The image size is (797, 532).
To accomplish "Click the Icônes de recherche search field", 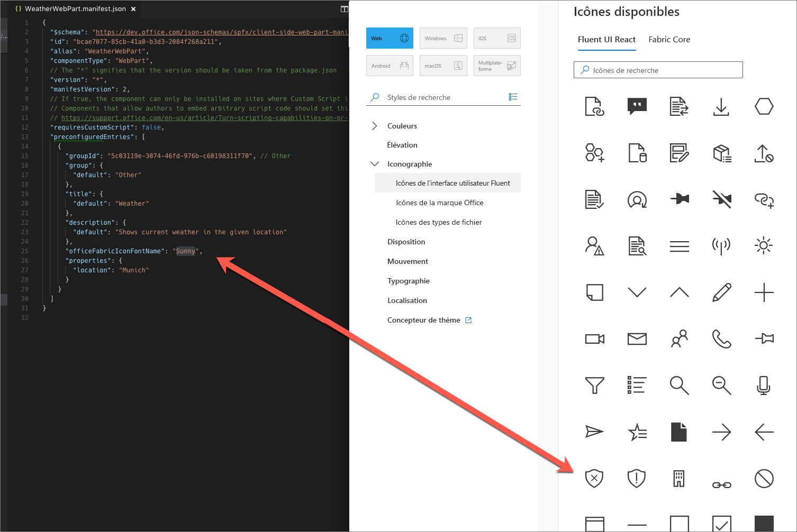I will 657,70.
